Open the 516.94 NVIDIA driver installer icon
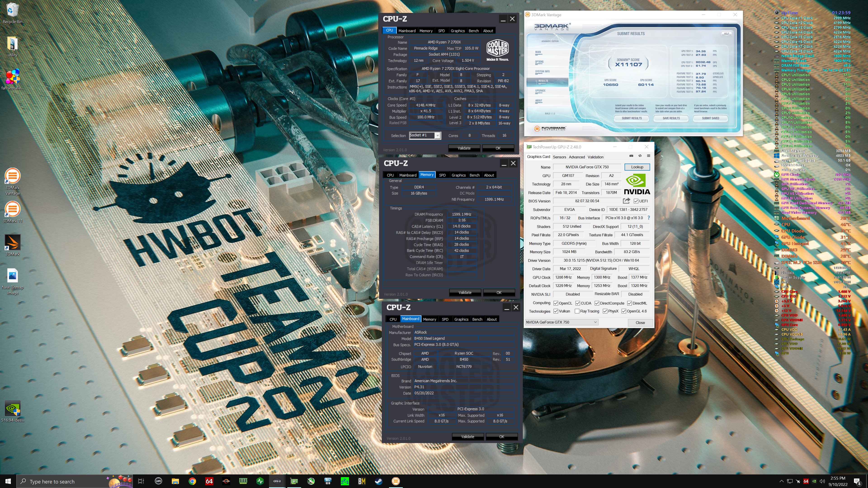The width and height of the screenshot is (868, 488). [12, 412]
